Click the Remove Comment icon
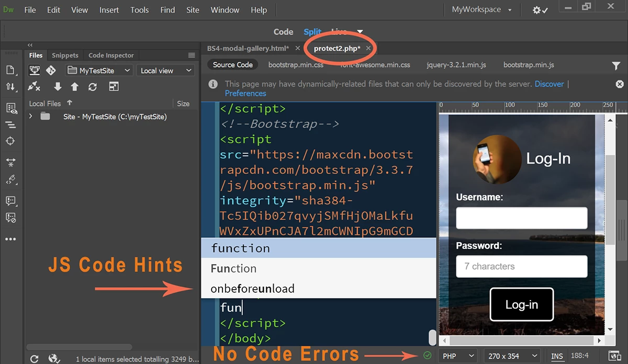Viewport: 628px width, 364px height. (11, 218)
